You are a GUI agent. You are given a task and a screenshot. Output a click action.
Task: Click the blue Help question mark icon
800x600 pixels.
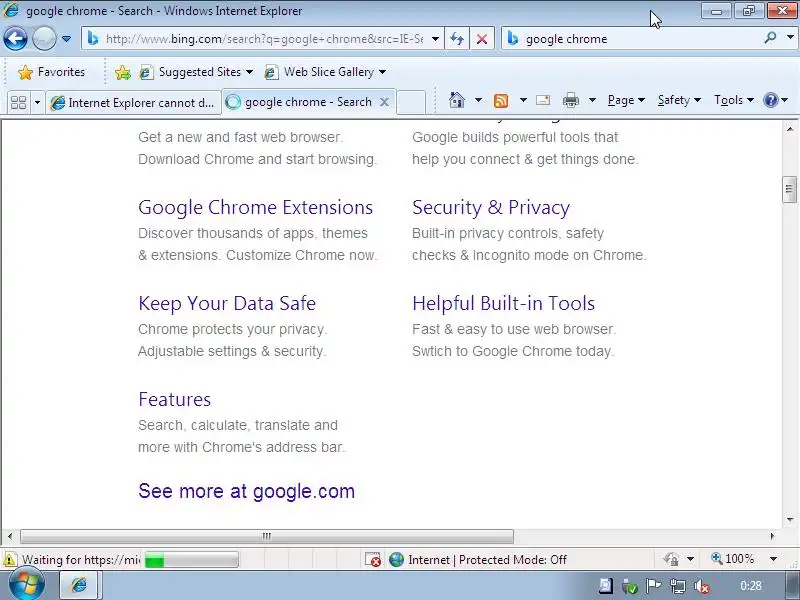pos(770,100)
